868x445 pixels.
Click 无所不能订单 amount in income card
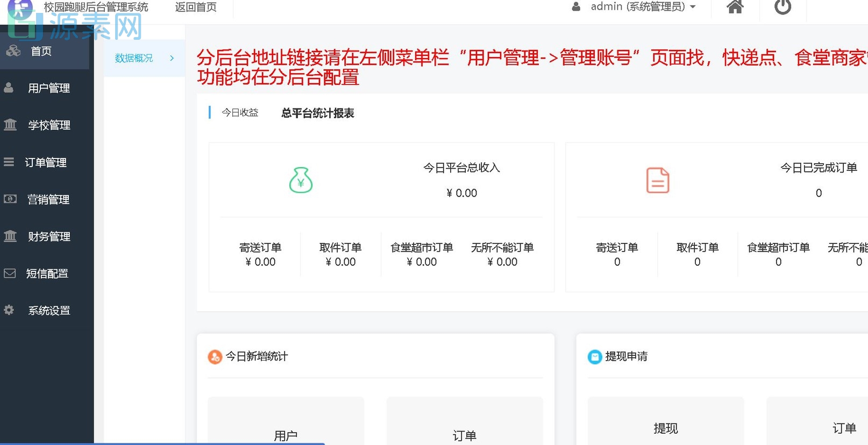[502, 262]
